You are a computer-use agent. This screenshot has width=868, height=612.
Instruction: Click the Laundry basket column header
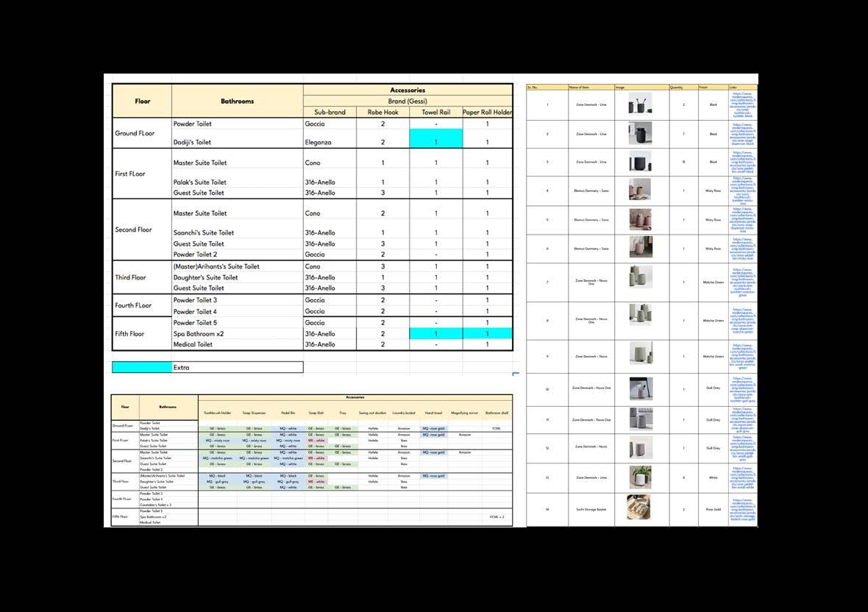tap(404, 413)
